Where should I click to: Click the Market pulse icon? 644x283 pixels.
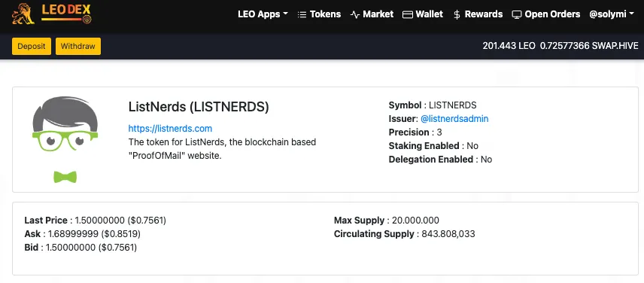pos(355,15)
